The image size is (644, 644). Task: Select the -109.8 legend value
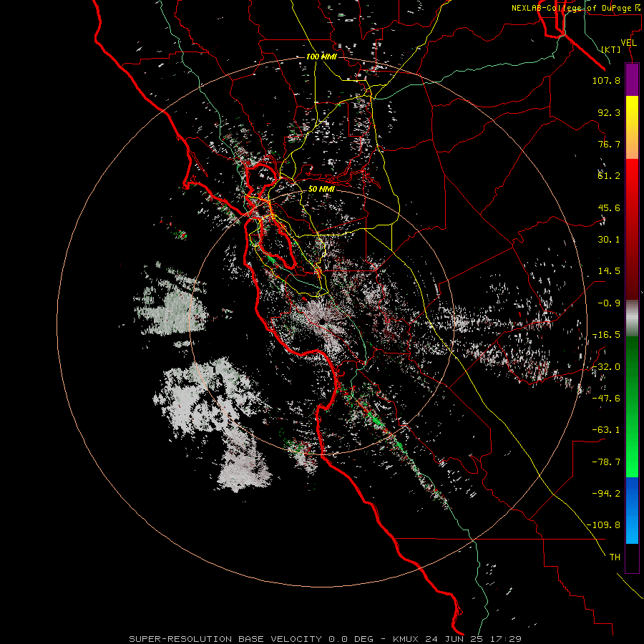[x=603, y=525]
